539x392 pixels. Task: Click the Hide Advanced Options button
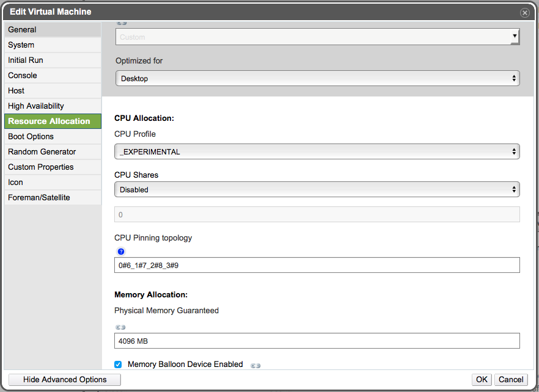65,380
